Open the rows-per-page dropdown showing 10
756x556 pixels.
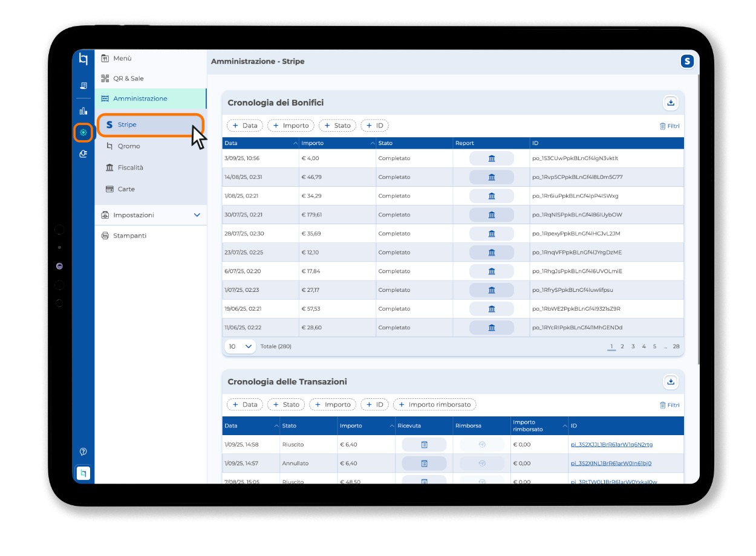click(240, 346)
